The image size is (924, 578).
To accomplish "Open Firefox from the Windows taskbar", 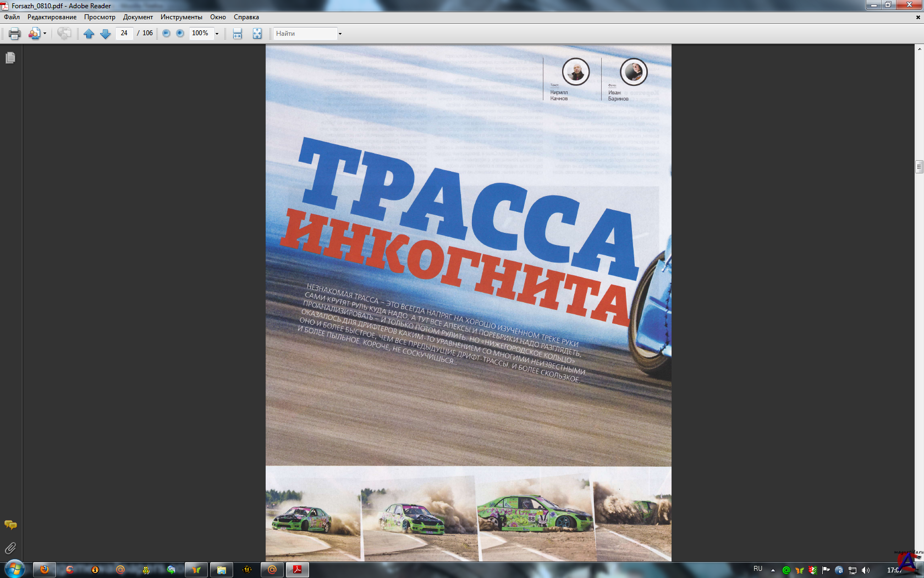I will [x=45, y=570].
